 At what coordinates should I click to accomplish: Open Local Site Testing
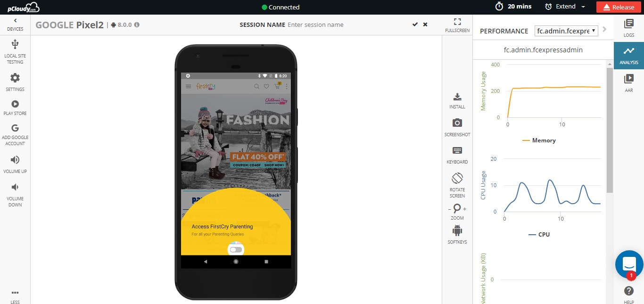click(15, 52)
